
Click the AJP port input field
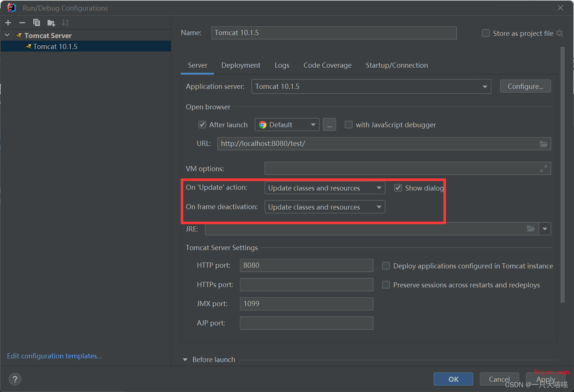point(307,323)
